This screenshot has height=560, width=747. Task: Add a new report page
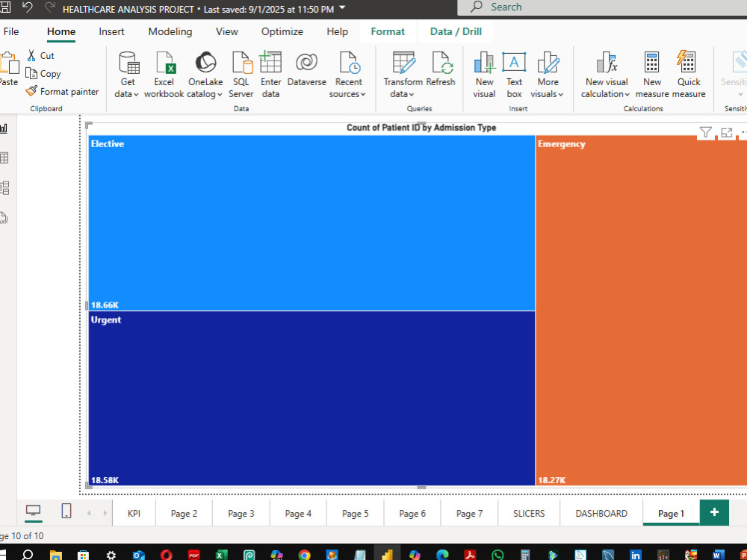point(714,512)
